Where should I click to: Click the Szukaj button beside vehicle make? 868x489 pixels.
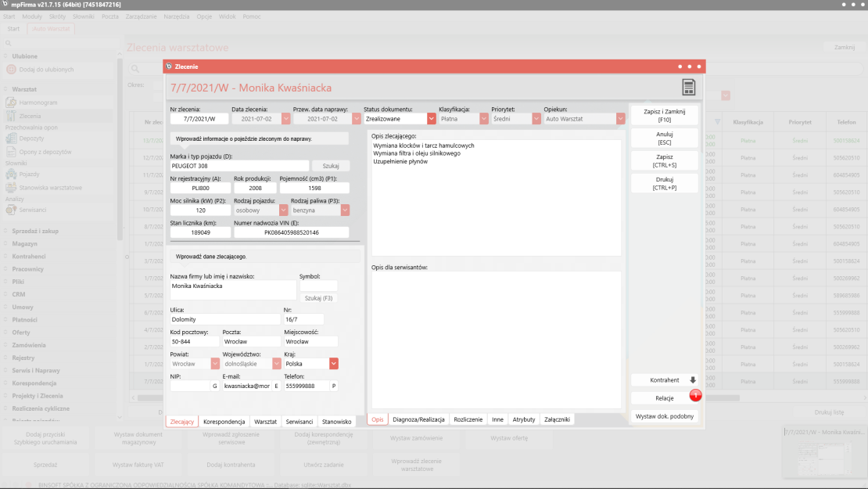tap(331, 166)
